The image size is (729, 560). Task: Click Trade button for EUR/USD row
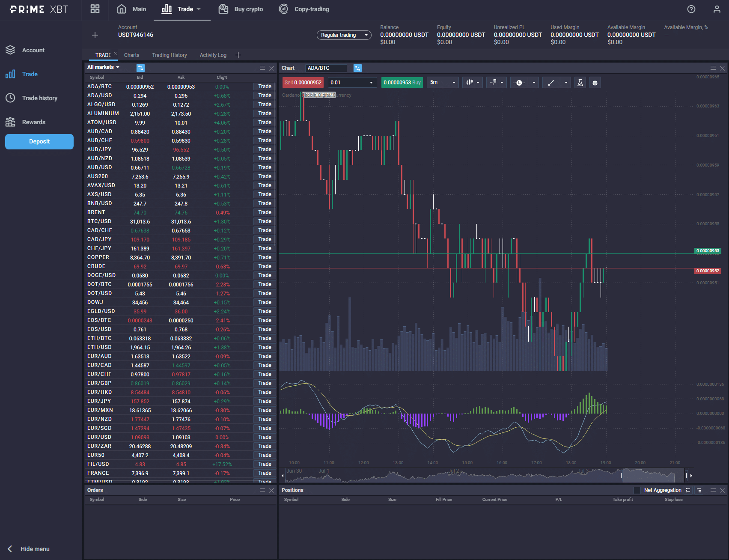coord(265,437)
